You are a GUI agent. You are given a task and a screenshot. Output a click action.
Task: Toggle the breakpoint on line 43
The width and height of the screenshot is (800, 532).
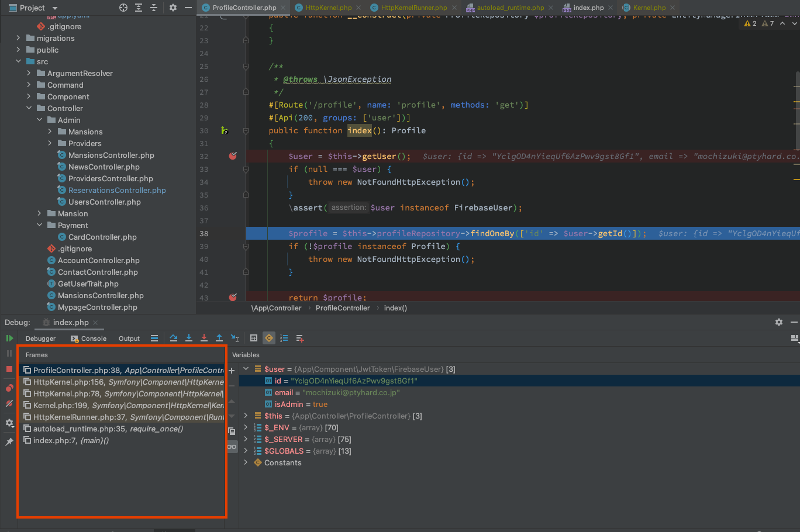pos(233,297)
